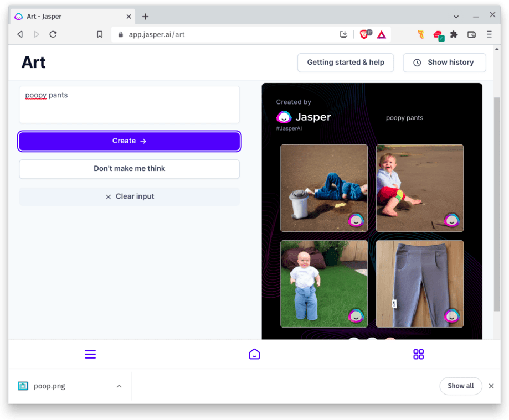Click the yellow key extension icon
This screenshot has height=420, width=509.
tap(421, 34)
